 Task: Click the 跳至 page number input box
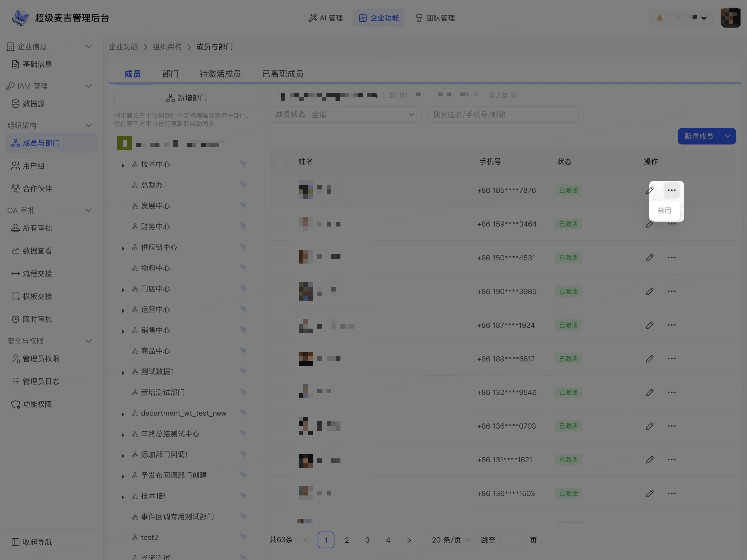pyautogui.click(x=512, y=540)
